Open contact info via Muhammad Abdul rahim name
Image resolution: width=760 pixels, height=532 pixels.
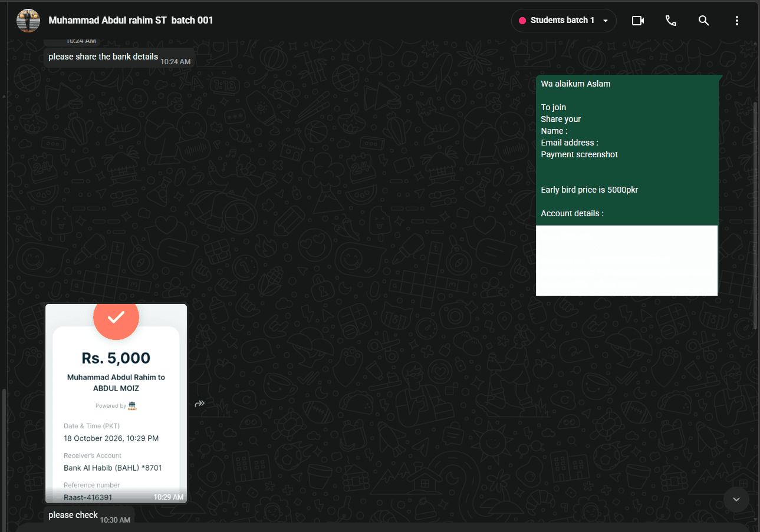[x=131, y=21]
